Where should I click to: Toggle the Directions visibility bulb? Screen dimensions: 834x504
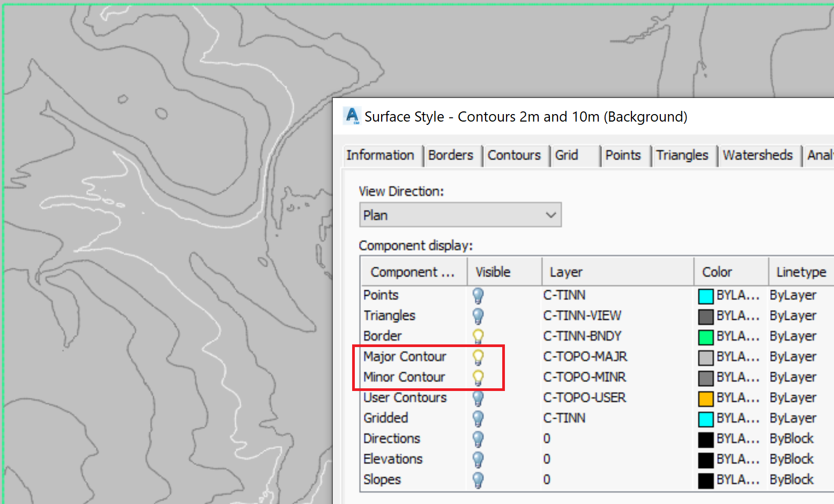tap(478, 439)
